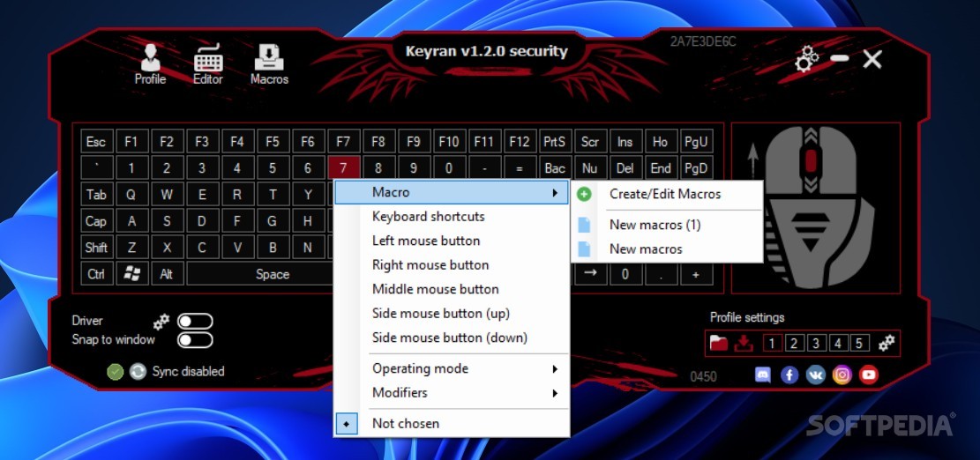Open the Facebook link icon
The image size is (980, 460).
pos(789,375)
